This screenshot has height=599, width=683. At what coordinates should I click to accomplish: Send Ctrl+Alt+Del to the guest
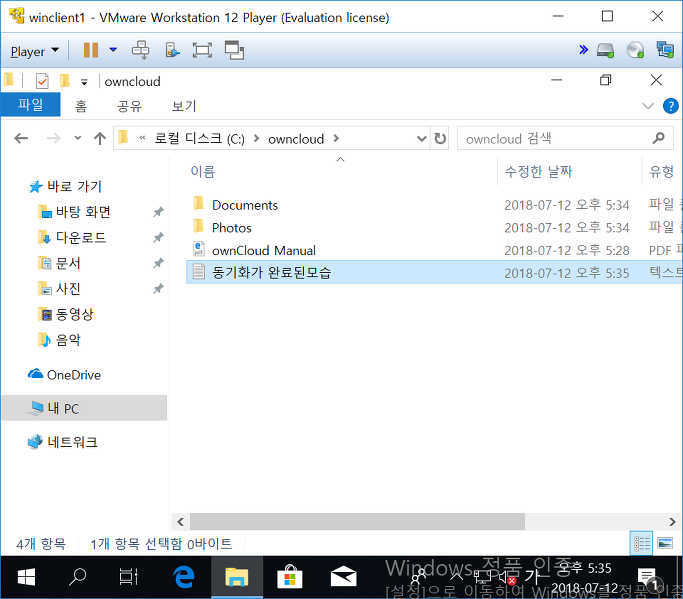(141, 50)
